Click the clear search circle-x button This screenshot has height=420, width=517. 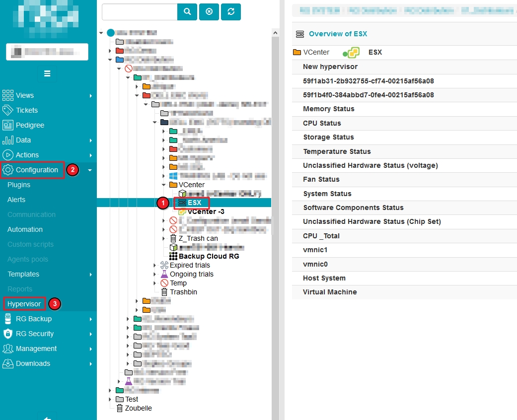(x=209, y=12)
